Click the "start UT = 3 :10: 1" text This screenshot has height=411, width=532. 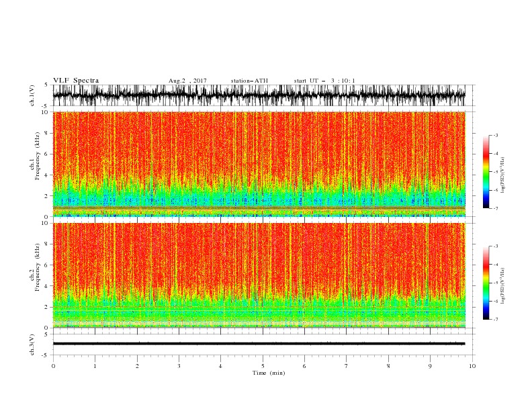pyautogui.click(x=324, y=81)
